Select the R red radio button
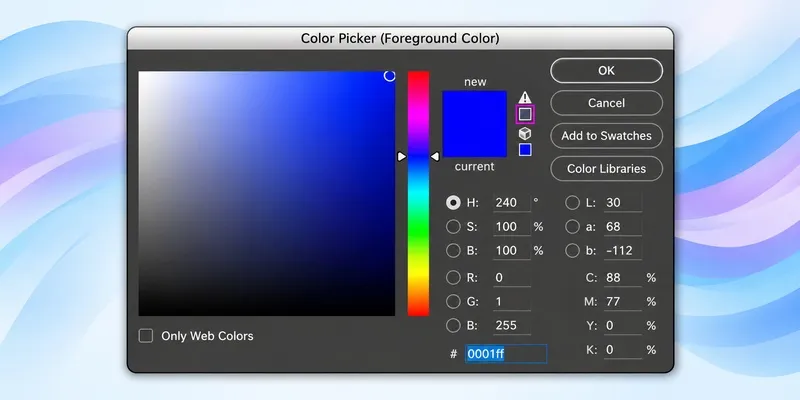The width and height of the screenshot is (800, 400). (453, 278)
